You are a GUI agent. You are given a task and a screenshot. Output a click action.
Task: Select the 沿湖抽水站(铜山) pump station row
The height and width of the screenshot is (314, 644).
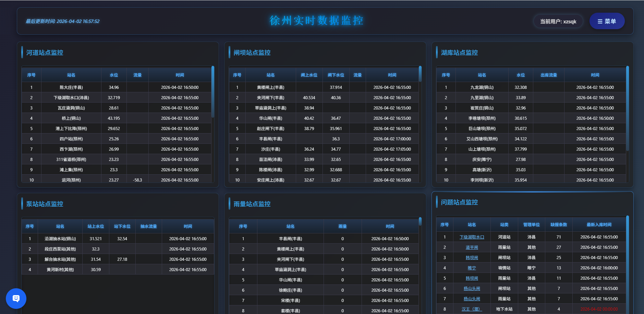point(60,239)
